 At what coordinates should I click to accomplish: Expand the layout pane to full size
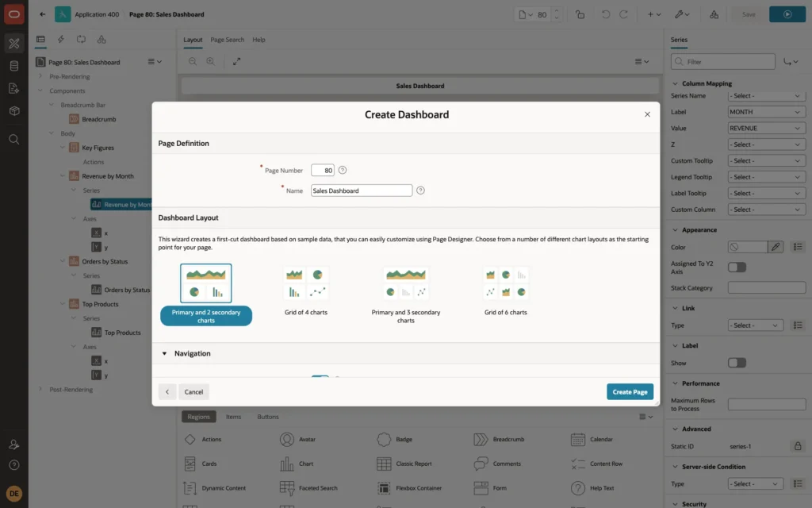point(236,61)
